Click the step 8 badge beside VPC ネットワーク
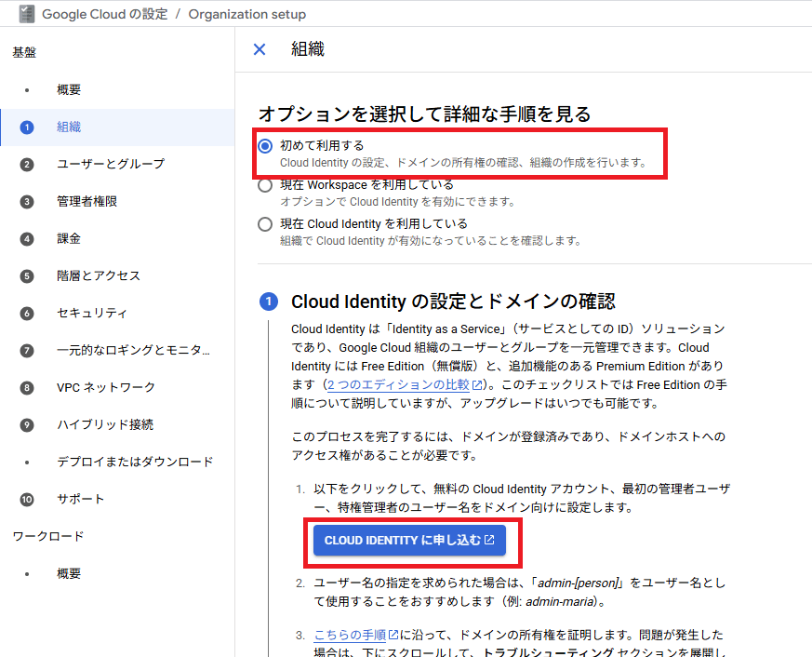Viewport: 812px width, 657px height. click(27, 387)
